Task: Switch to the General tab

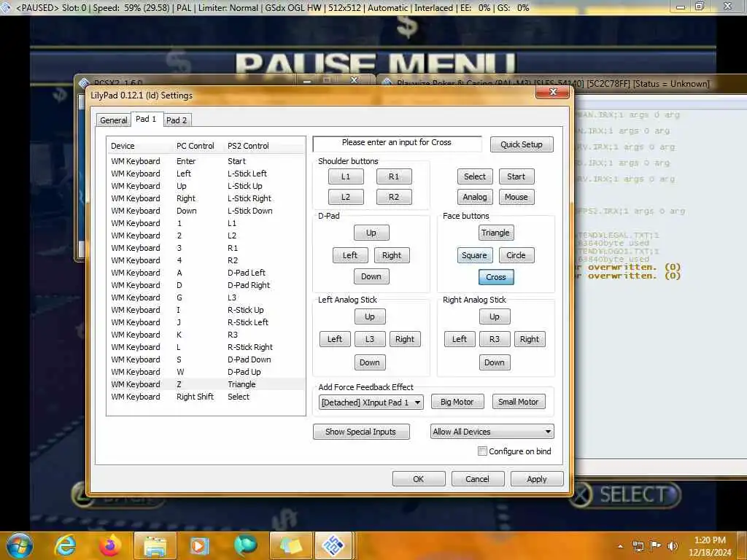Action: [113, 120]
